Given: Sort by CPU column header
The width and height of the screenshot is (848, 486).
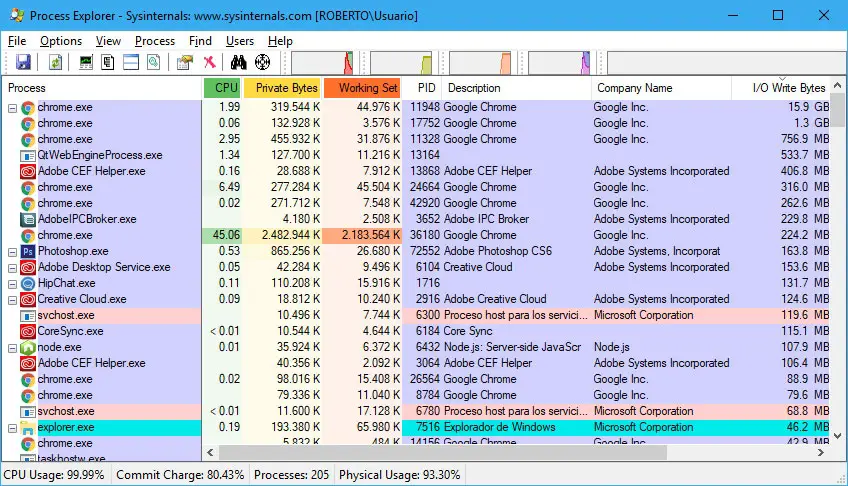Looking at the screenshot, I should coord(222,88).
